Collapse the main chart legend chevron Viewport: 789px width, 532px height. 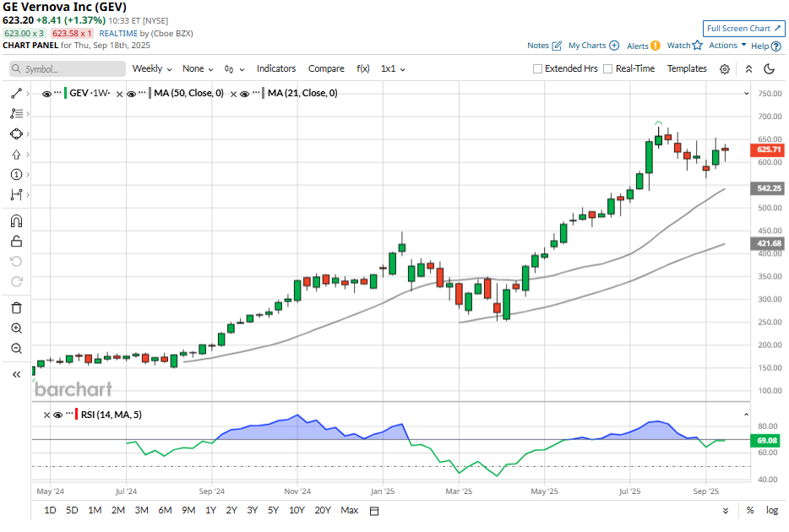(x=746, y=94)
